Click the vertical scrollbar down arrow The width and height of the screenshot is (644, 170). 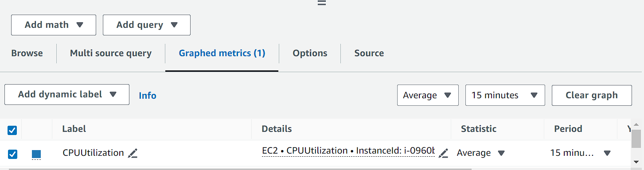[636, 162]
